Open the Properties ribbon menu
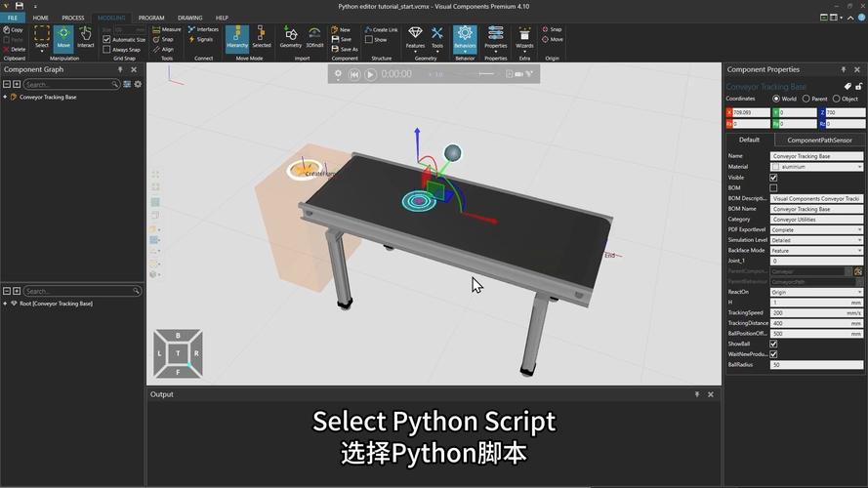 [x=495, y=39]
